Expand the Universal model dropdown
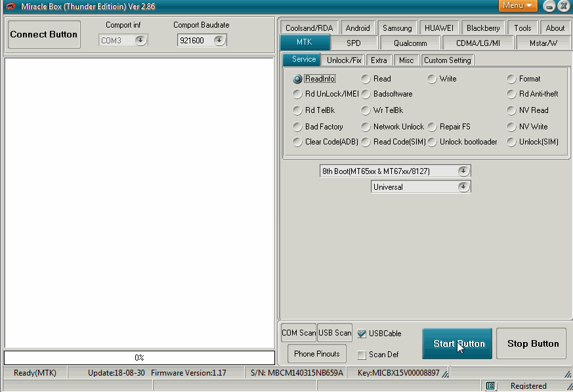Image resolution: width=573 pixels, height=392 pixels. coord(463,187)
